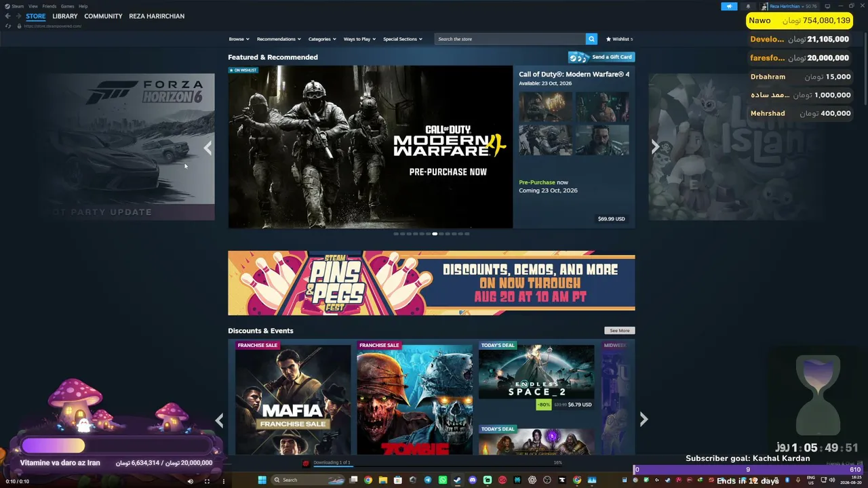
Task: Jump to the highlighted carousel page dot
Action: tap(435, 234)
